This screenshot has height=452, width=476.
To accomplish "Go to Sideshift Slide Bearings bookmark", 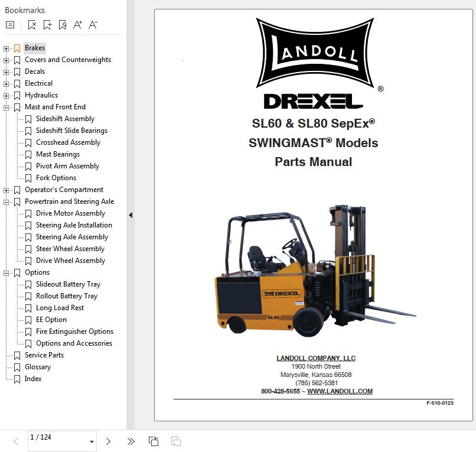I will pos(71,131).
